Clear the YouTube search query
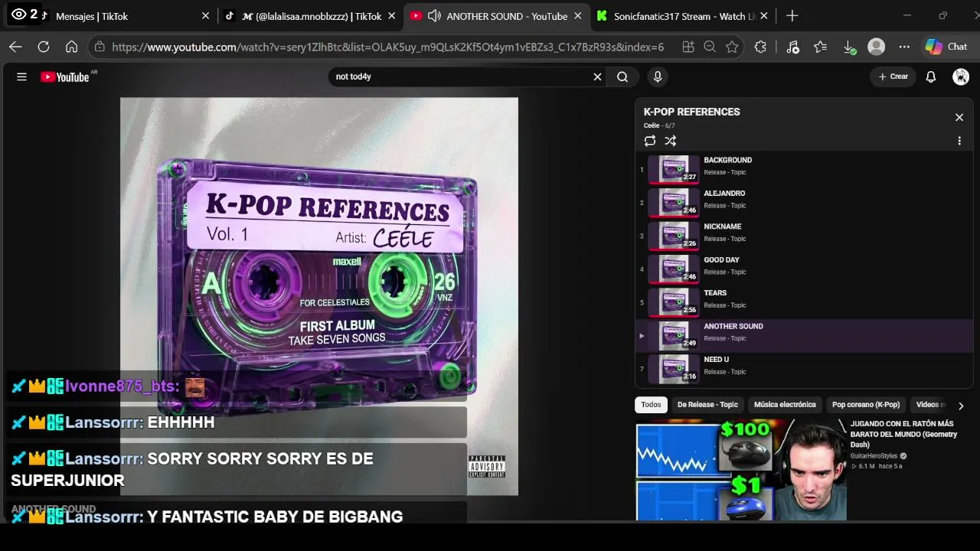The height and width of the screenshot is (551, 980). tap(597, 77)
